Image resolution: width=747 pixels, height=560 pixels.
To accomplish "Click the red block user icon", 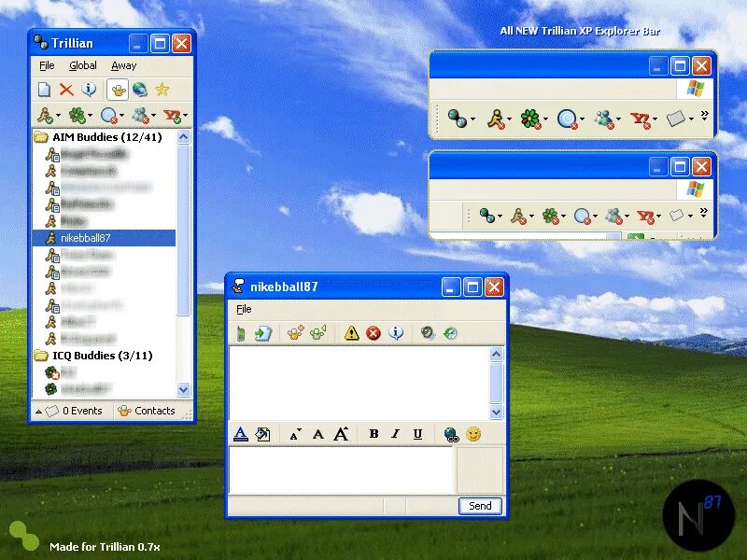I will 373,333.
